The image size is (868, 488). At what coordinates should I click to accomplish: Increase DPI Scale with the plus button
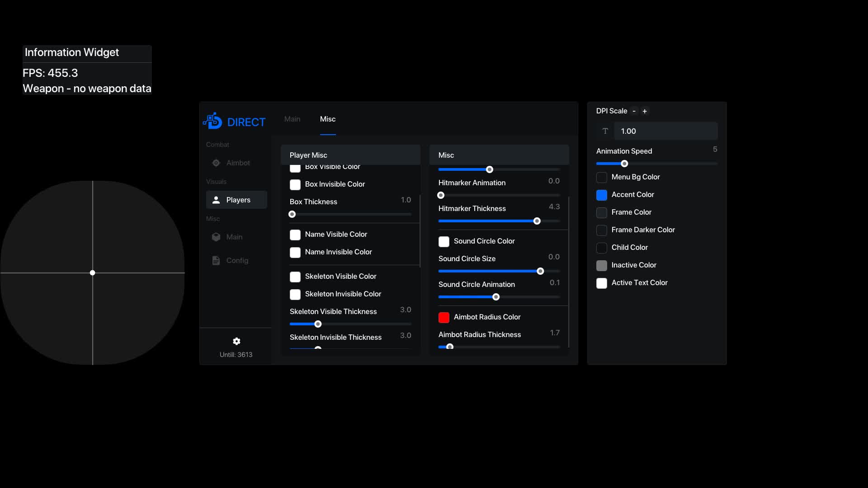pyautogui.click(x=645, y=111)
